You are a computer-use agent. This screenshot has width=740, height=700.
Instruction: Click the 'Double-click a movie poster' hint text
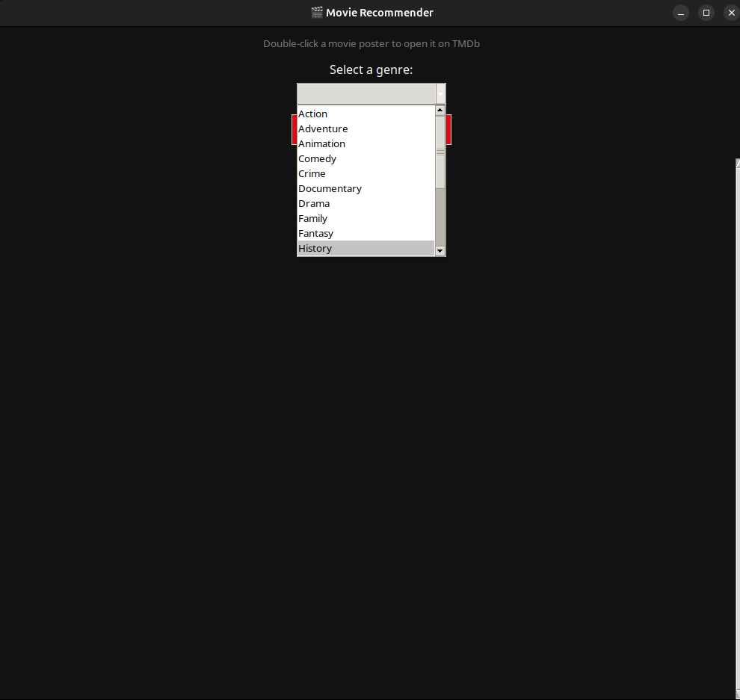pos(371,44)
